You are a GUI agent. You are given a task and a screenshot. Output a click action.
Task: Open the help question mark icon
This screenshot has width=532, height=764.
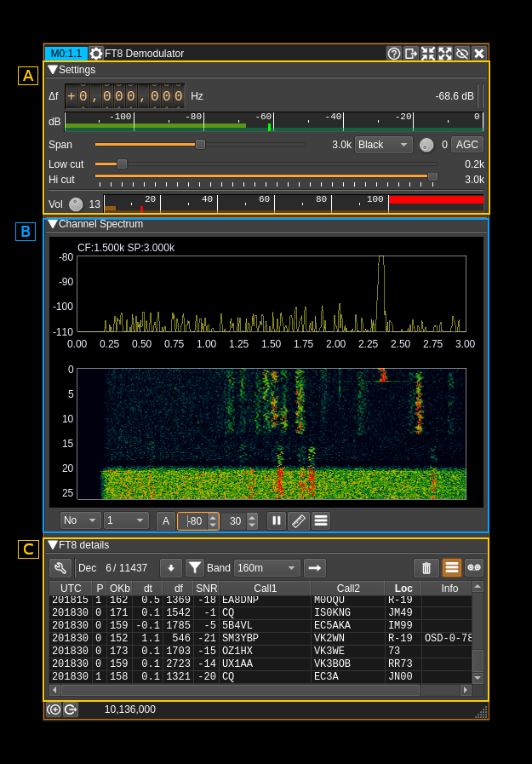pyautogui.click(x=394, y=54)
